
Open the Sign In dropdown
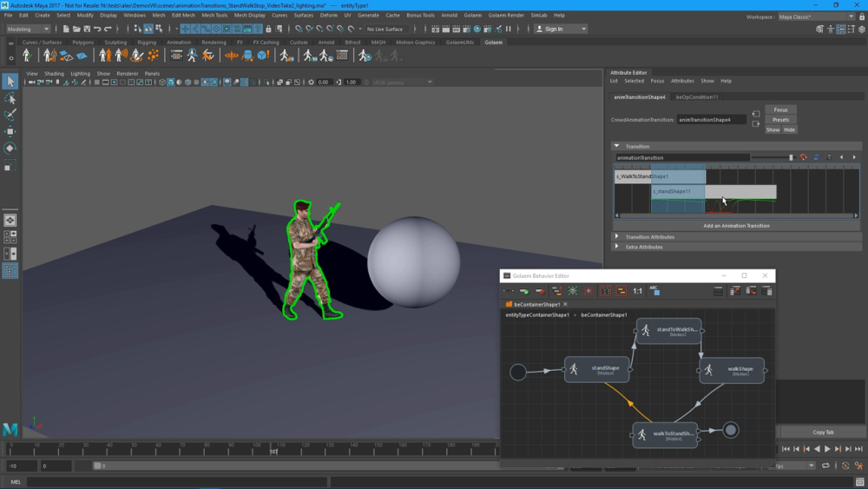(561, 29)
